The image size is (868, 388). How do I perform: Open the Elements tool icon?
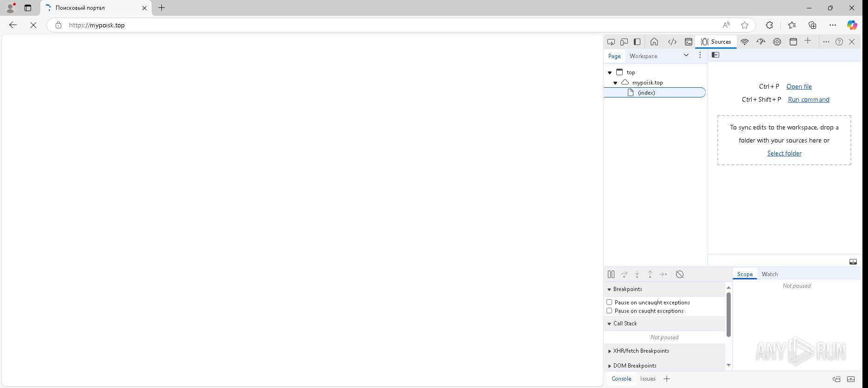tap(672, 42)
